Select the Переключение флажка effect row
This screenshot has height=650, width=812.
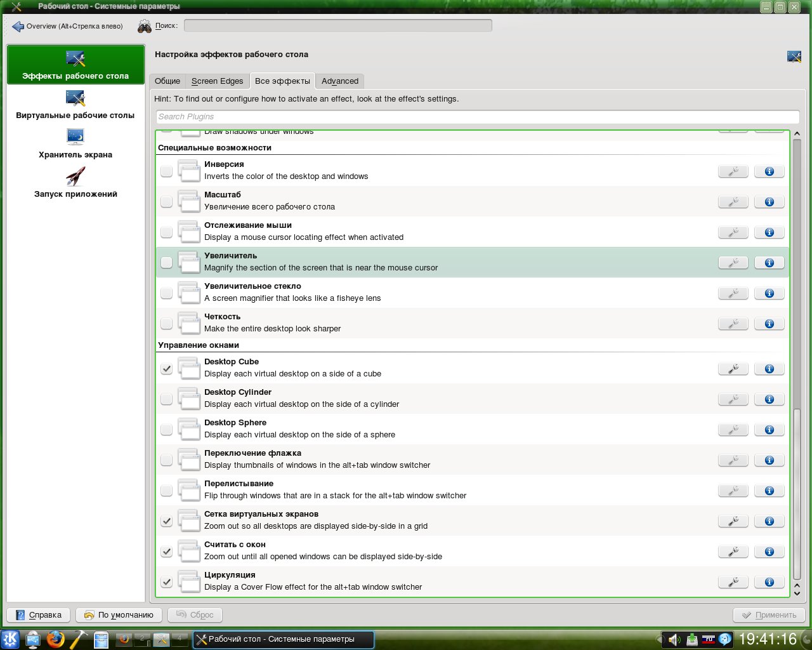pyautogui.click(x=473, y=460)
